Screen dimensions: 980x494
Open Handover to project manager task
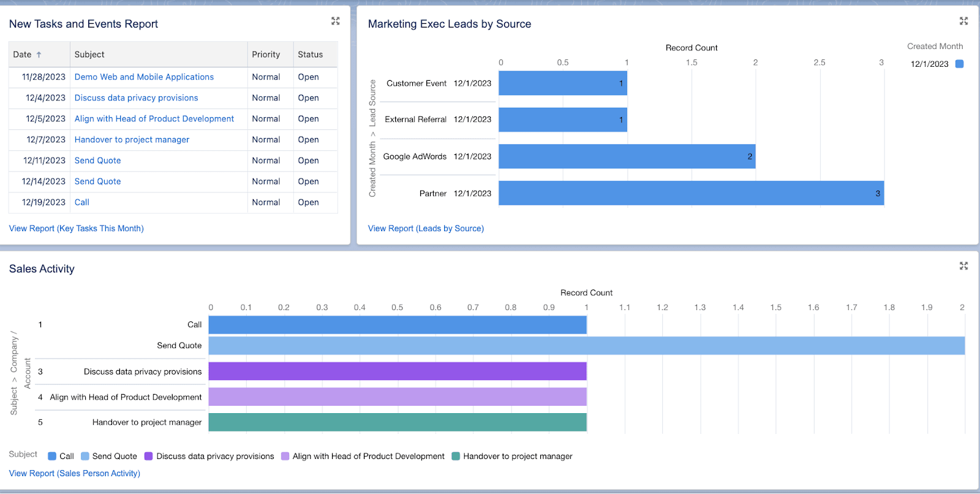[132, 140]
